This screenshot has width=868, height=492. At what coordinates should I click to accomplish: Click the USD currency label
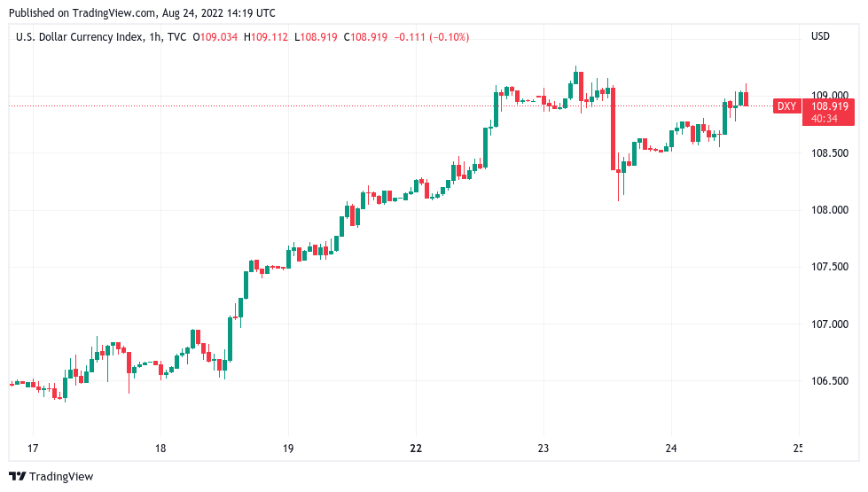click(820, 36)
